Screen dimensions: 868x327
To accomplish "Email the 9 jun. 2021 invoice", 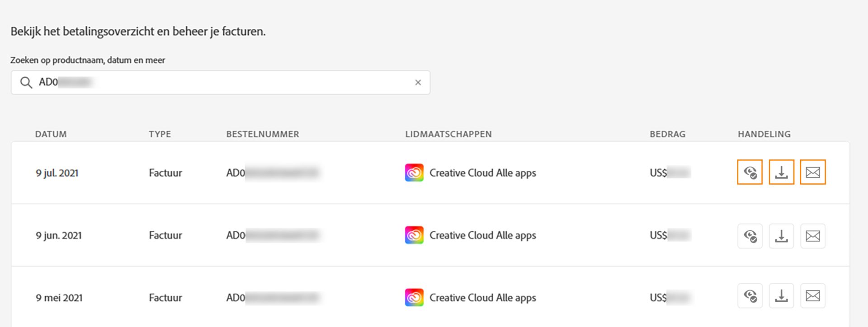I will tap(812, 236).
